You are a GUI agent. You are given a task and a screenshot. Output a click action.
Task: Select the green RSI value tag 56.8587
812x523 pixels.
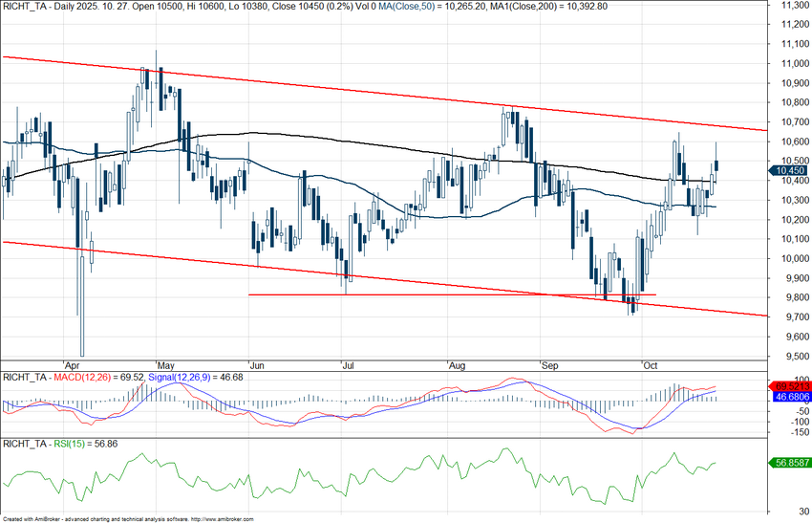pos(788,462)
